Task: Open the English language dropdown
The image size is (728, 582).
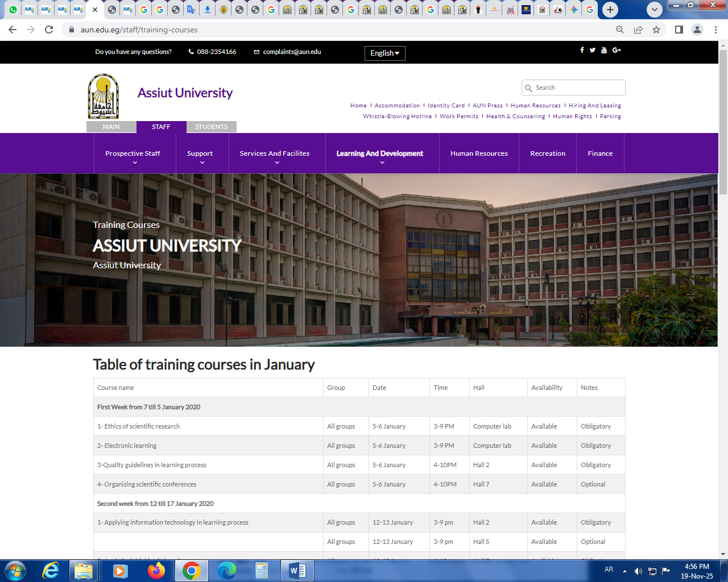Action: coord(384,53)
